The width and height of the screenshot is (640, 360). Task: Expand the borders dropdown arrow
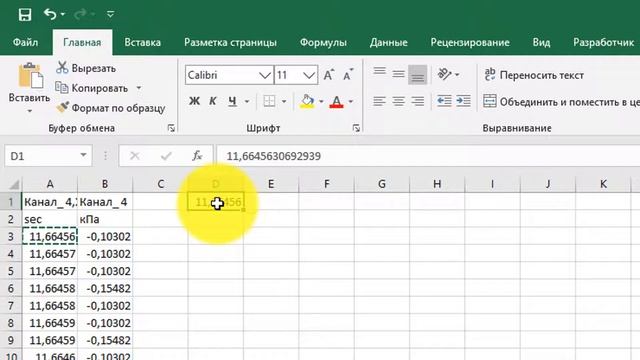(284, 101)
